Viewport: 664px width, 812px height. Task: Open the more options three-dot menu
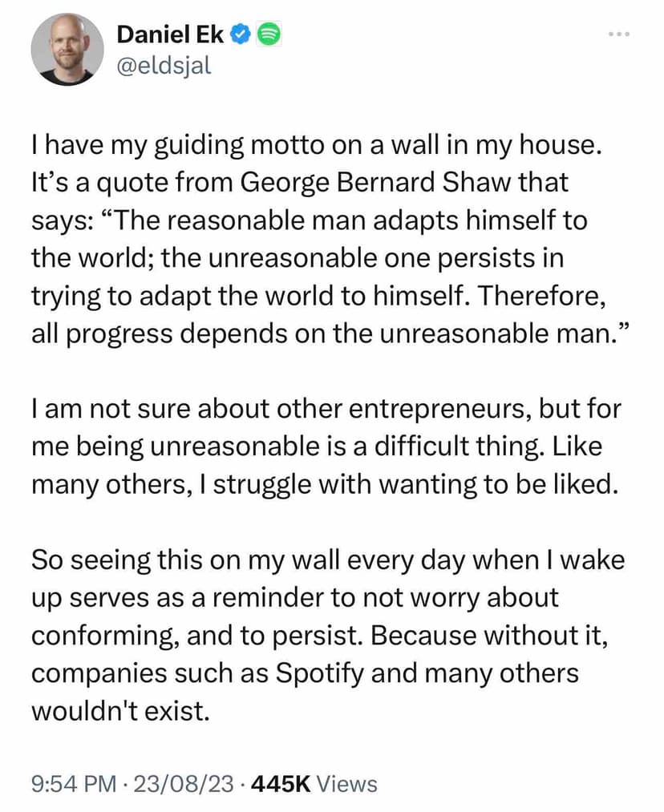(x=620, y=34)
